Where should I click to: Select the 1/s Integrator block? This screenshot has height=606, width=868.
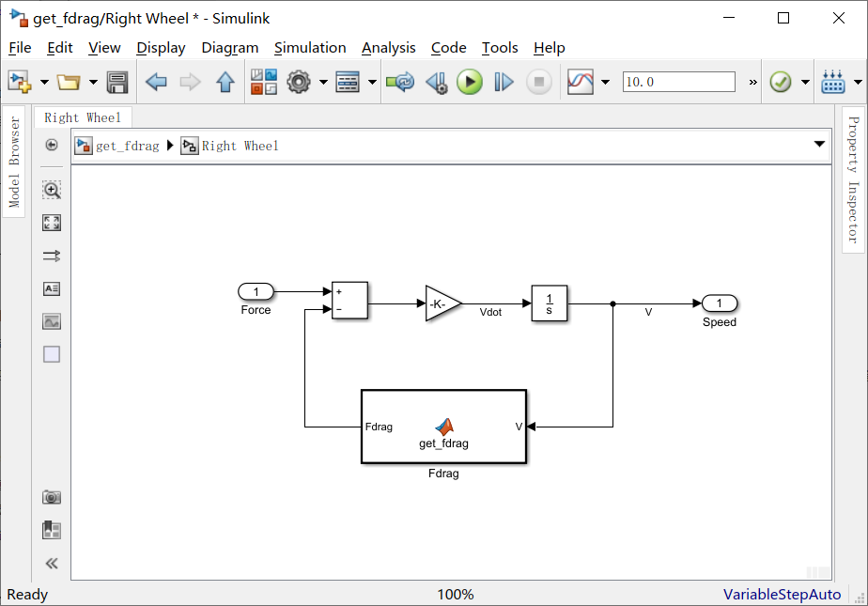550,303
